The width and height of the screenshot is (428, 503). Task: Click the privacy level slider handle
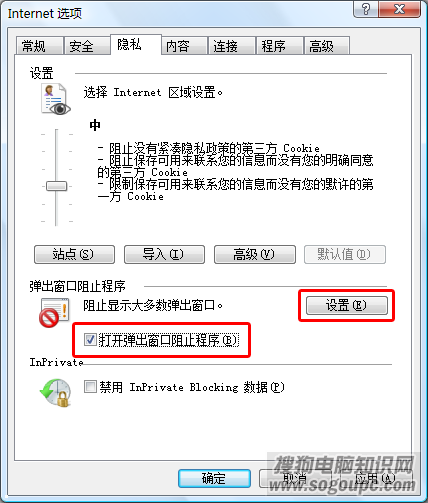click(x=56, y=186)
